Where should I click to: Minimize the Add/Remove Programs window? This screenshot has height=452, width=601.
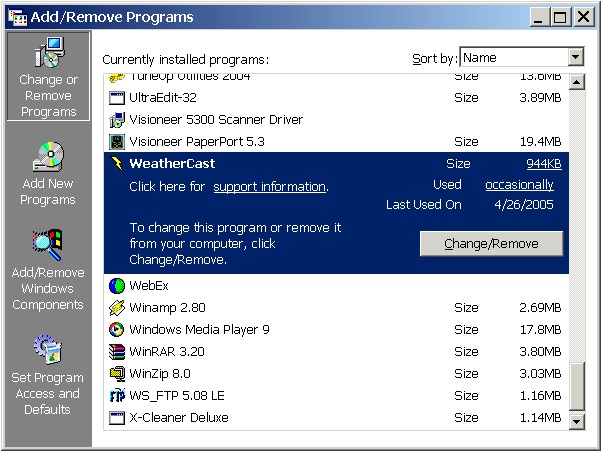pyautogui.click(x=539, y=17)
